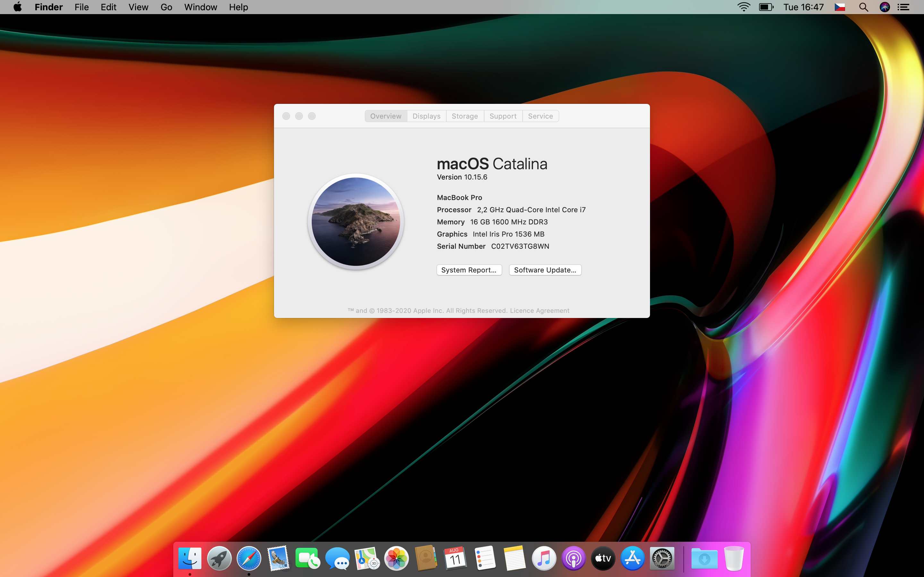924x577 pixels.
Task: Open the Podcasts app icon
Action: (574, 558)
